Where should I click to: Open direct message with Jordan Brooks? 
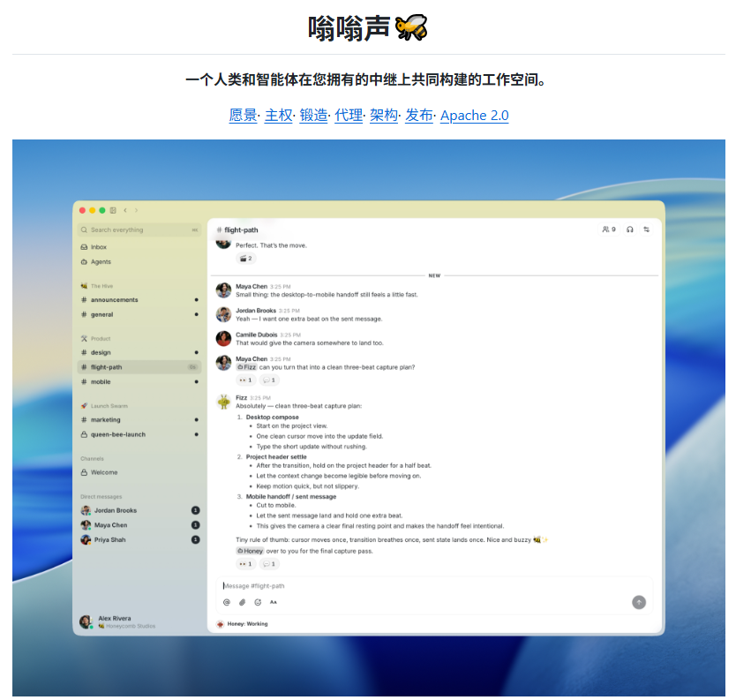[139, 510]
